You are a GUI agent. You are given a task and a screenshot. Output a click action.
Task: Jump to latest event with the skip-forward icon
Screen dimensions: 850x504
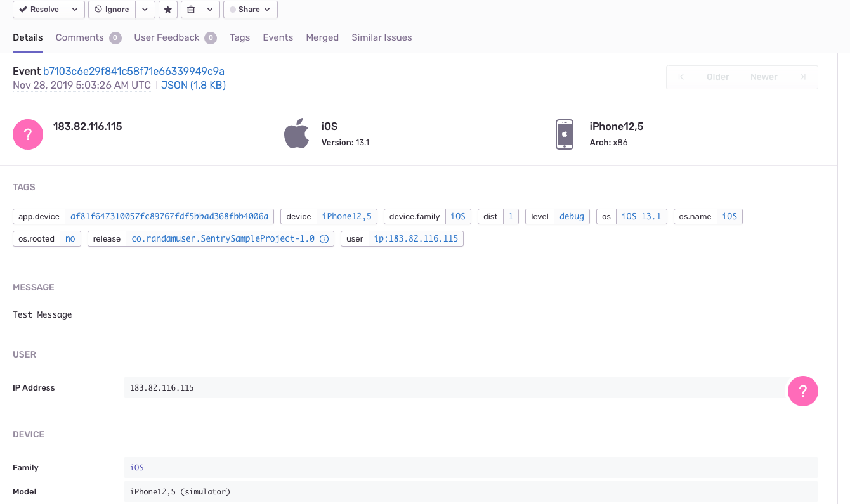click(803, 77)
